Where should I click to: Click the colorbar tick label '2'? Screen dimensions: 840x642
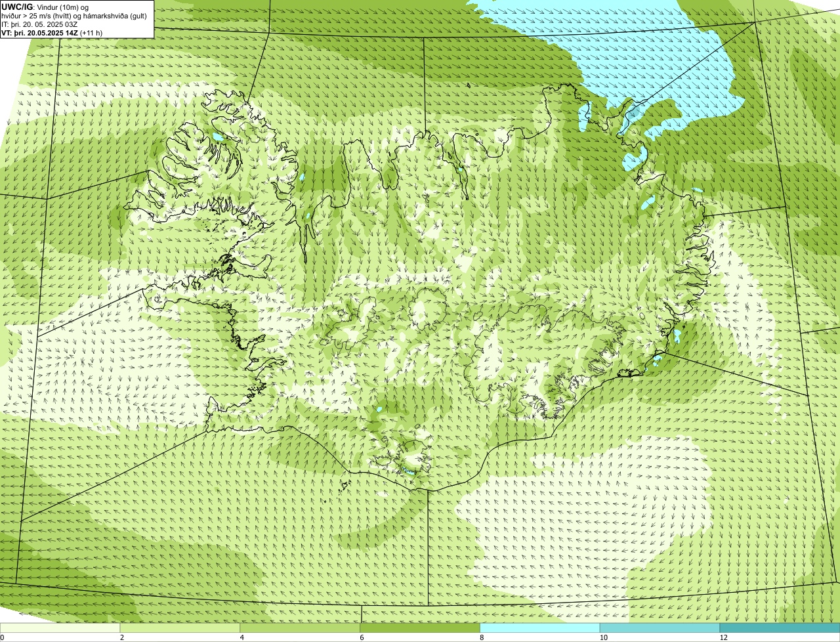pos(122,637)
